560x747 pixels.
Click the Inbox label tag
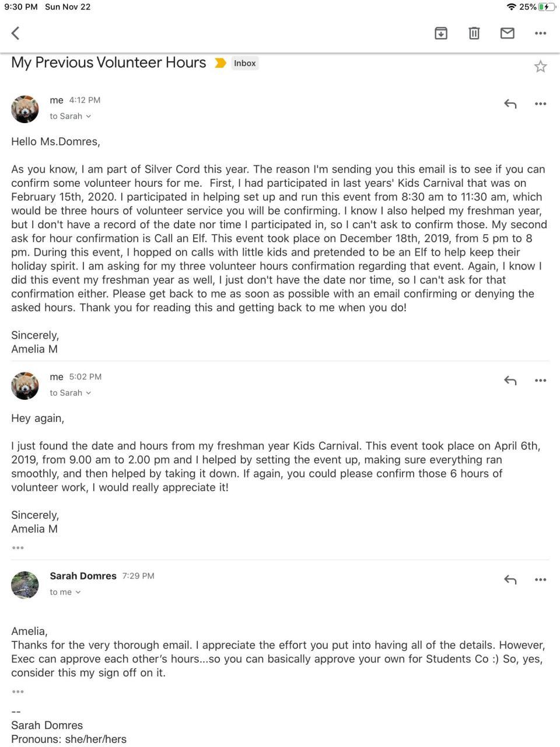pyautogui.click(x=245, y=63)
